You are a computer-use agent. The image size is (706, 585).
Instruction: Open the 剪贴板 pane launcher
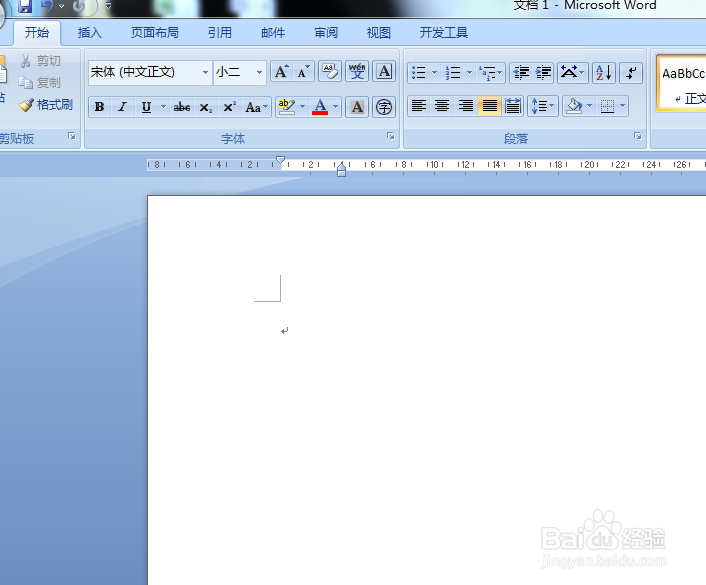(72, 136)
